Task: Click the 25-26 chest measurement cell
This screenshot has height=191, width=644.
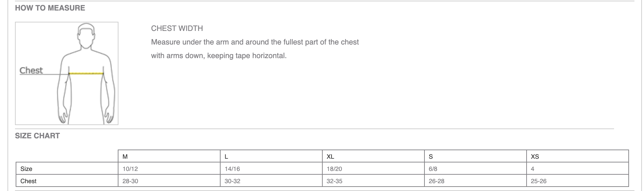Action: tap(538, 181)
